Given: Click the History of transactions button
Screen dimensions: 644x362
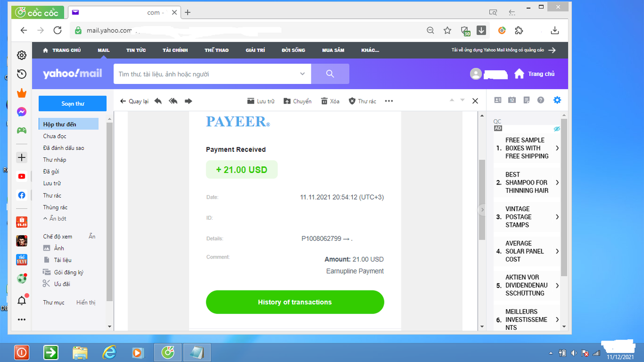Looking at the screenshot, I should click(x=295, y=302).
